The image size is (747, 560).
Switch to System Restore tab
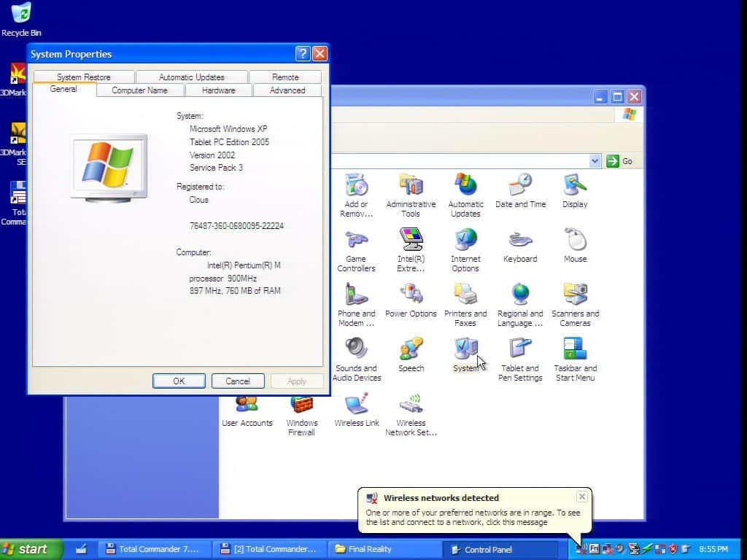(x=84, y=77)
